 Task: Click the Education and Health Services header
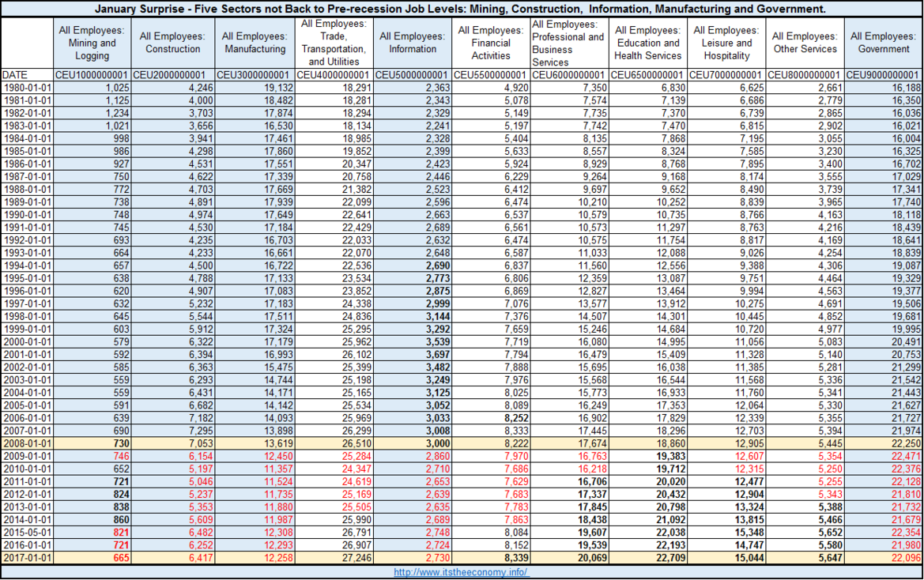click(x=647, y=43)
